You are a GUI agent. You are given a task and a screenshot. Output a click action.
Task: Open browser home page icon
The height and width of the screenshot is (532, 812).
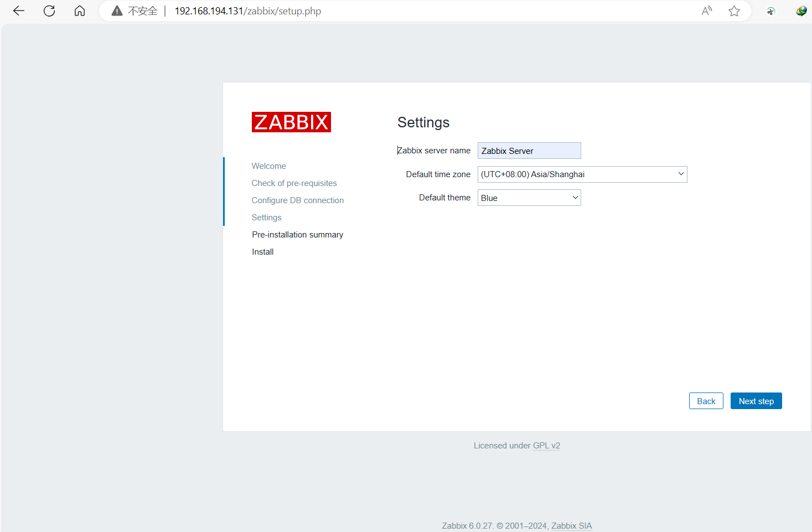[80, 11]
